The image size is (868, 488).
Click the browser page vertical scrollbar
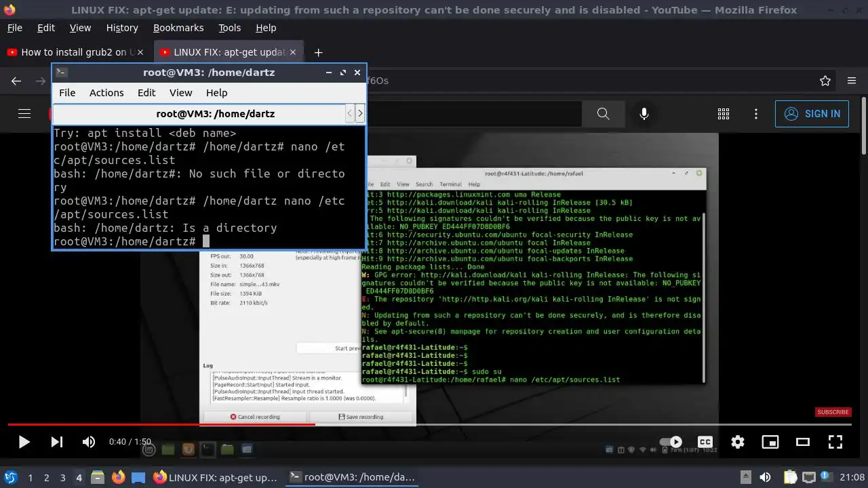[x=863, y=126]
